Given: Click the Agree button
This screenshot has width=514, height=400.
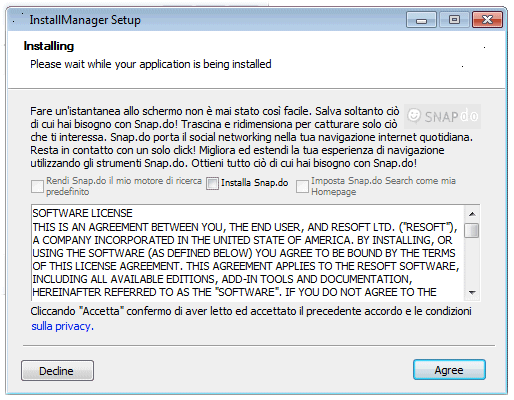Looking at the screenshot, I should pyautogui.click(x=449, y=370).
